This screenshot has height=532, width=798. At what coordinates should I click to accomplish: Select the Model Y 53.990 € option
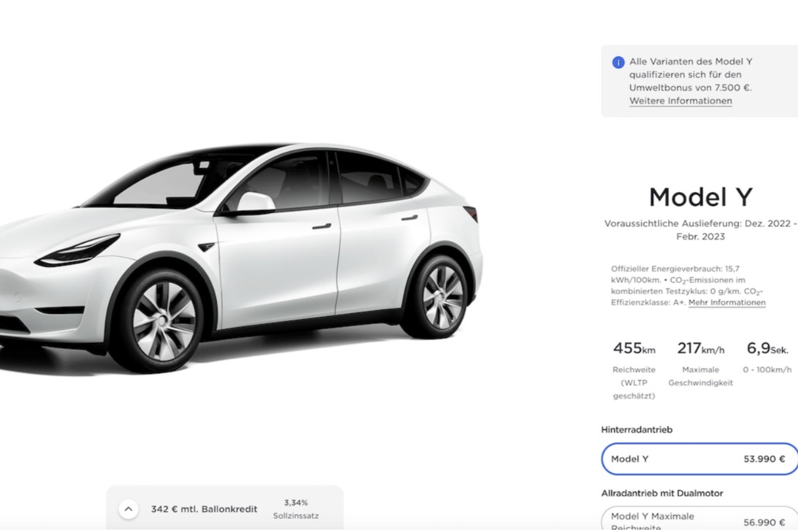698,459
